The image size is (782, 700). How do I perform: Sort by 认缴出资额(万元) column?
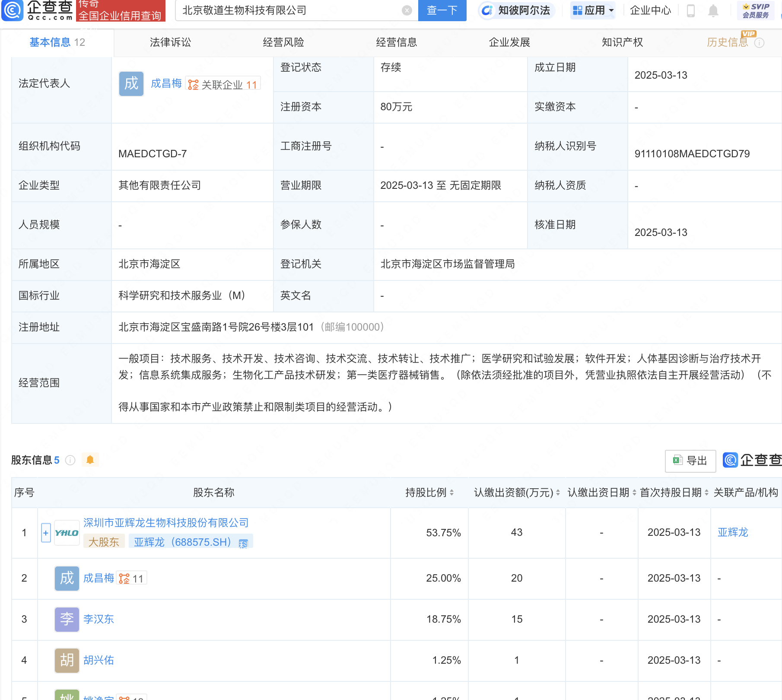coord(558,492)
